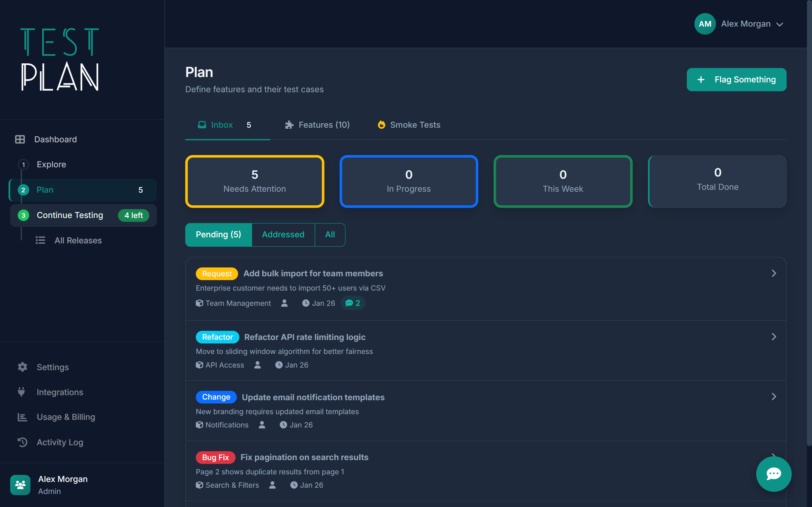This screenshot has height=507, width=812.
Task: Expand the Refactor API rate limiting item
Action: (x=774, y=337)
